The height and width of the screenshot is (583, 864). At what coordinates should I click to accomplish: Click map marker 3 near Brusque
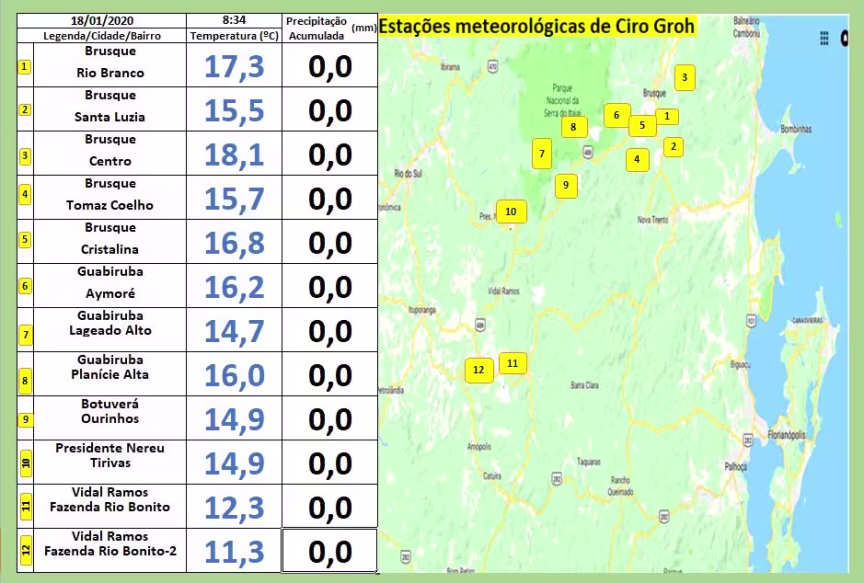(684, 77)
